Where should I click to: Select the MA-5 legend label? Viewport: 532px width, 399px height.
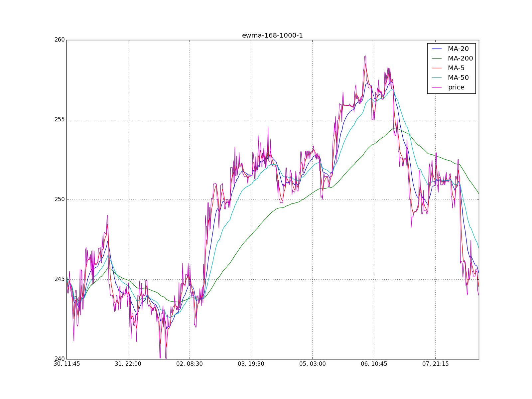(456, 68)
